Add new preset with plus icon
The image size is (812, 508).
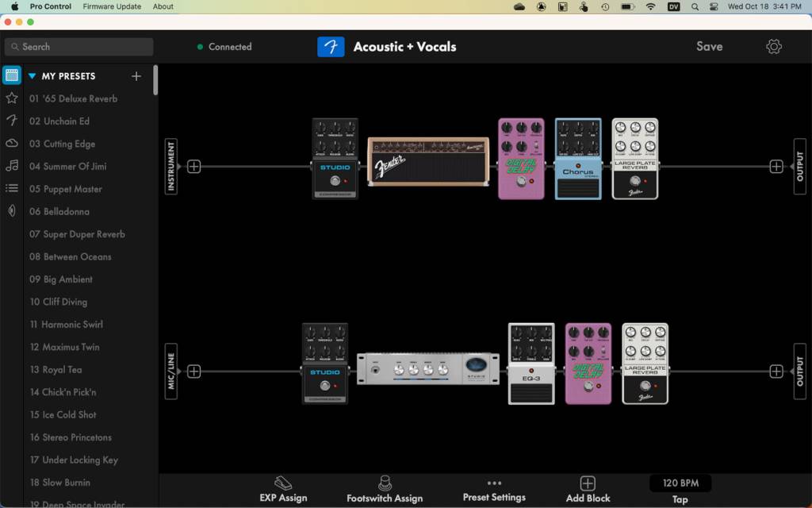point(136,76)
